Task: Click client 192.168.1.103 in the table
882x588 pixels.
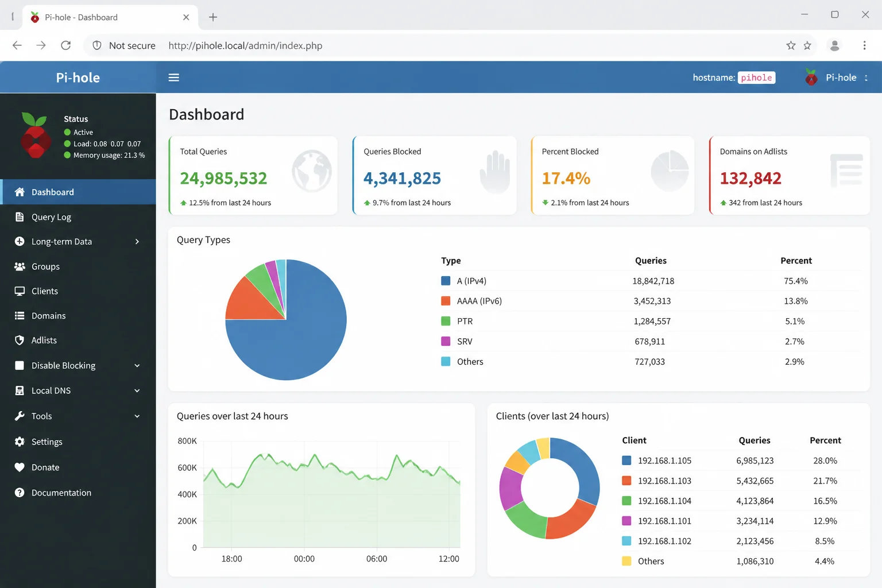Action: pos(664,481)
